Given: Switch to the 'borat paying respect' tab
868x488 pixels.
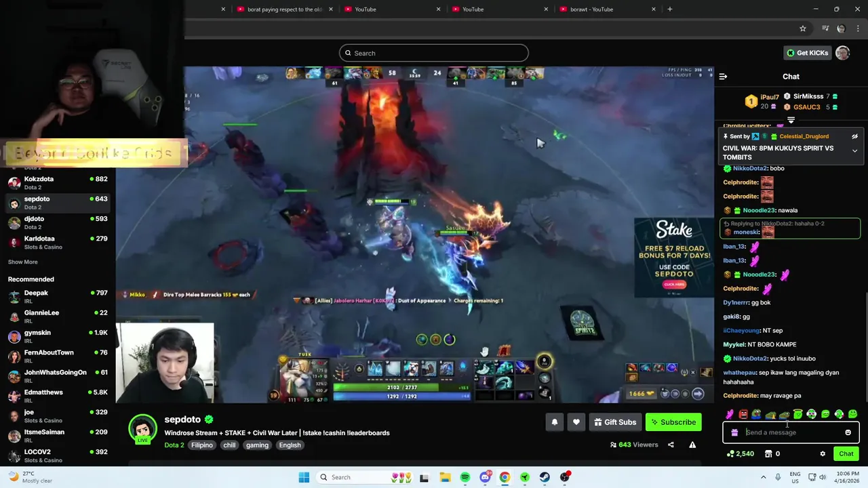Looking at the screenshot, I should pos(285,9).
